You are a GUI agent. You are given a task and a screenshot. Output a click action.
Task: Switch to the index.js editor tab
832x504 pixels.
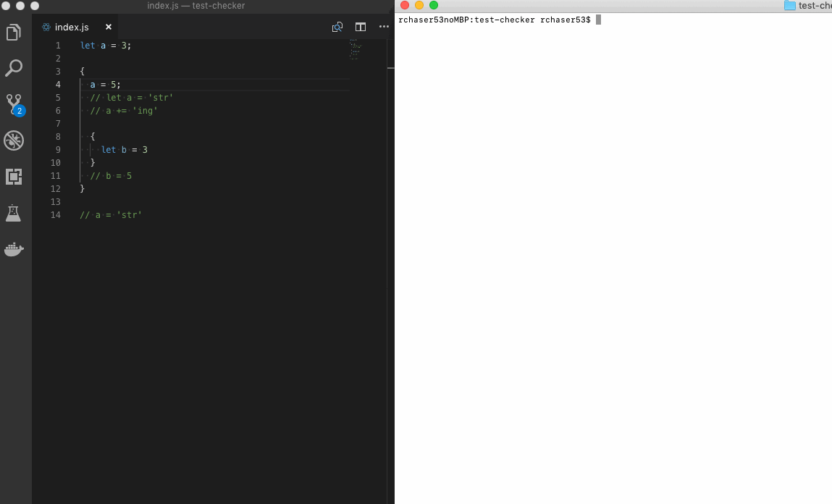[71, 27]
